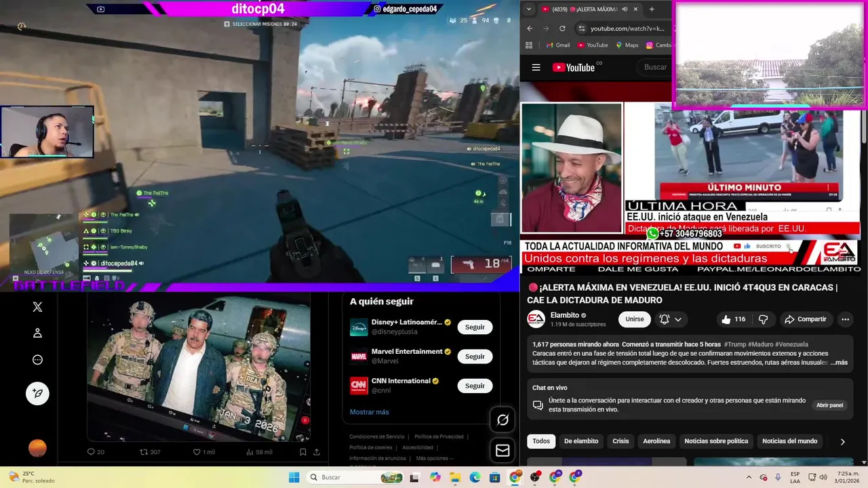The image size is (868, 488).
Task: Select the Todos chip
Action: [541, 441]
